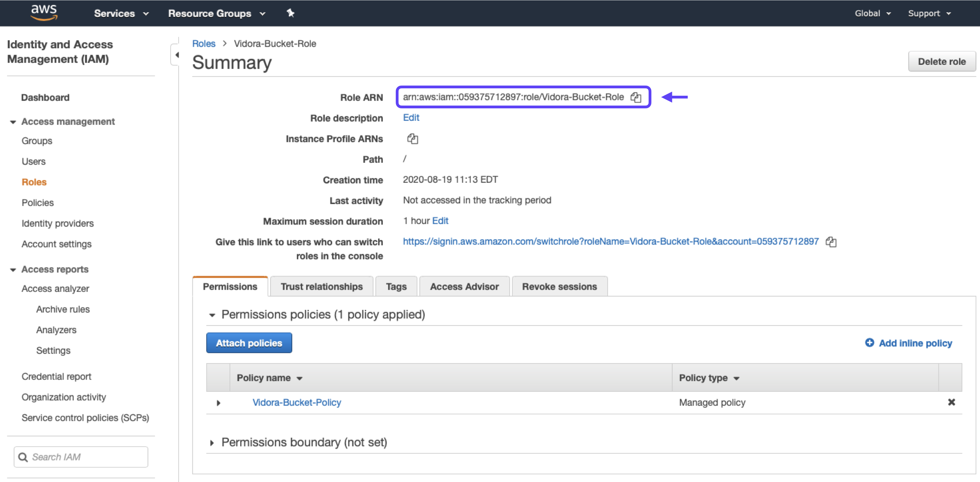Image resolution: width=980 pixels, height=482 pixels.
Task: Open Analyzers in sidebar
Action: 56,330
